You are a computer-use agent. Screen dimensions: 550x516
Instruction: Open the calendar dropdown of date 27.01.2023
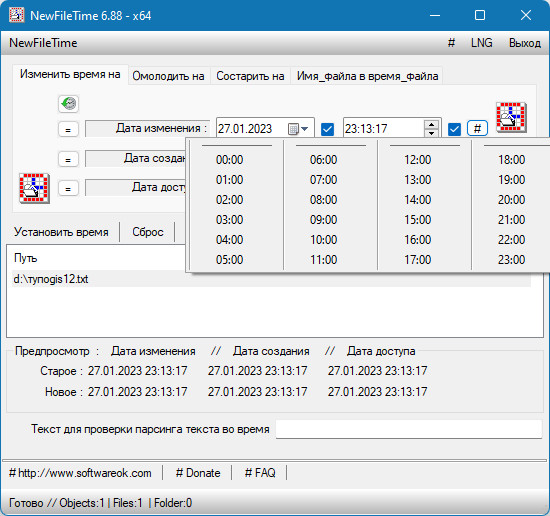point(298,129)
